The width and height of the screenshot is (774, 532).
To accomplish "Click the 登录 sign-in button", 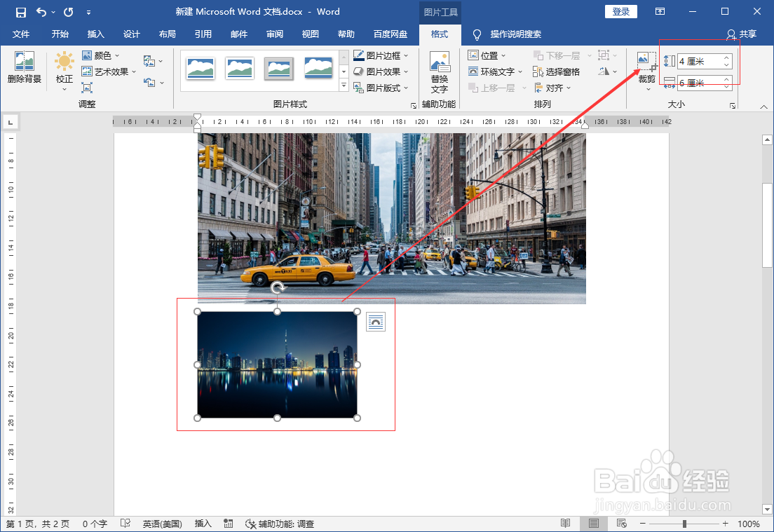I will click(x=620, y=12).
